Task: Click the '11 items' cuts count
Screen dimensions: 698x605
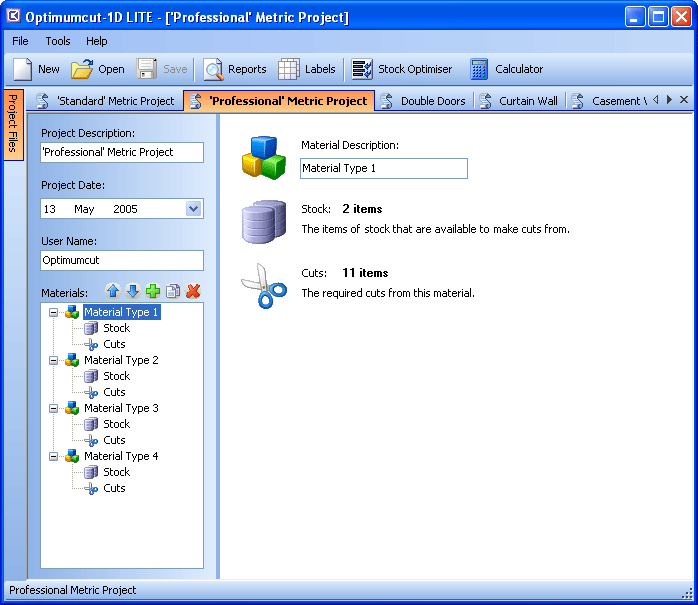Action: (365, 273)
